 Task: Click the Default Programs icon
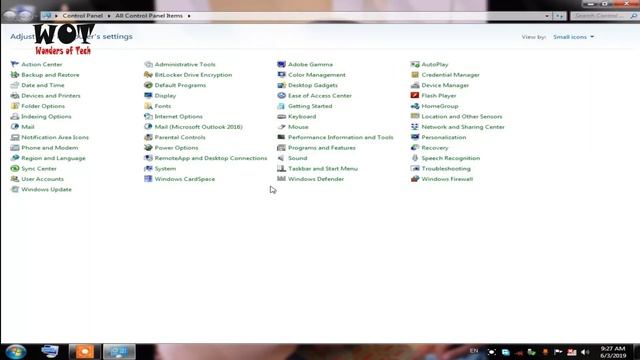point(148,85)
